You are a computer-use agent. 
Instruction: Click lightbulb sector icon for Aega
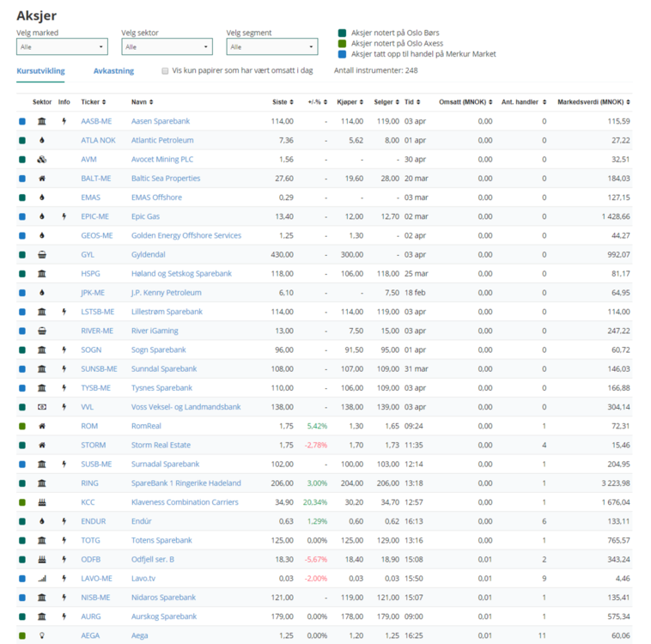point(42,635)
